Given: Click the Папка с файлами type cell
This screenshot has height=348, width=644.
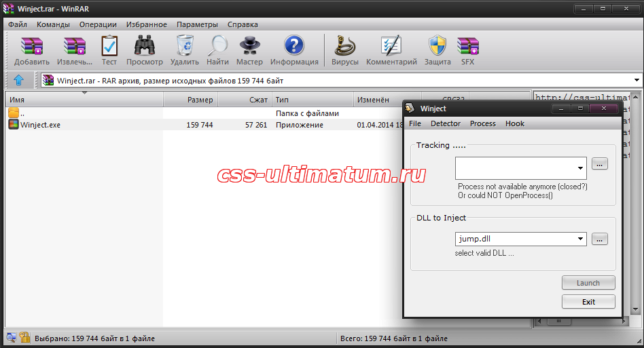Looking at the screenshot, I should point(307,113).
